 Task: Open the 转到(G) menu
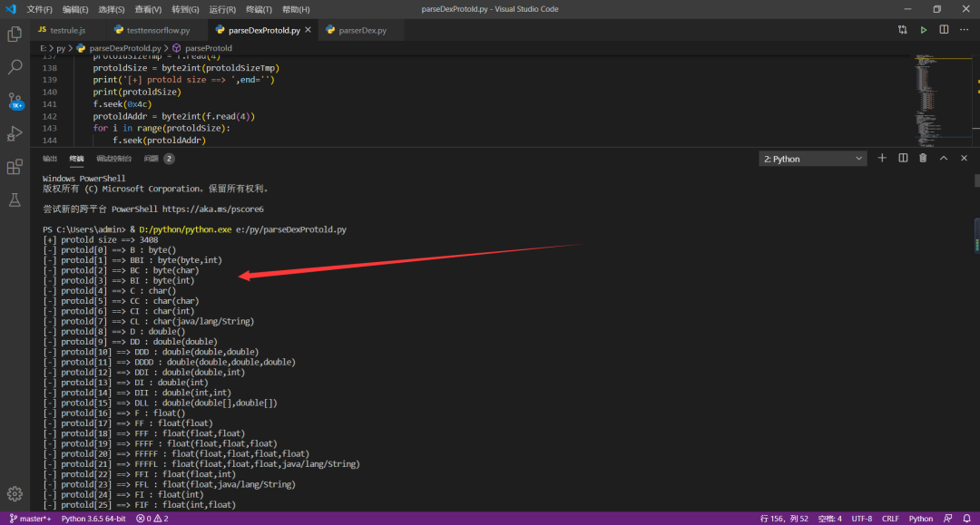pos(185,9)
